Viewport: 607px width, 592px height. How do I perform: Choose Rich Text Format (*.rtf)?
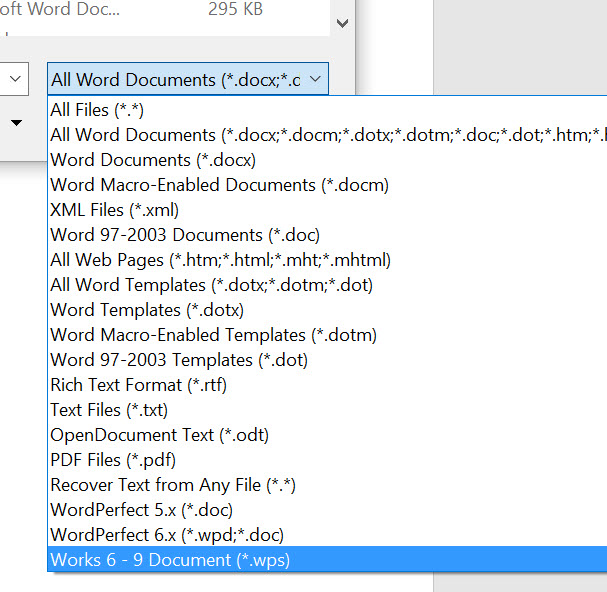coord(327,385)
